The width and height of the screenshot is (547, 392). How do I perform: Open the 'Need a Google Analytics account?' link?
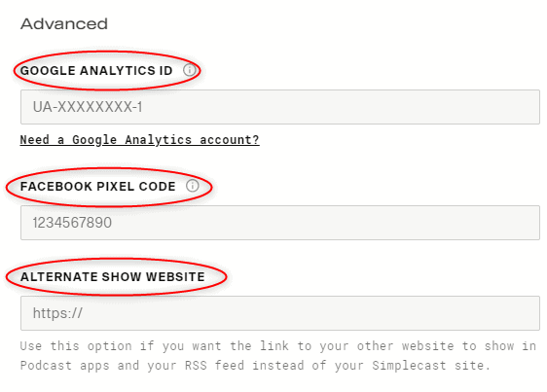[139, 140]
